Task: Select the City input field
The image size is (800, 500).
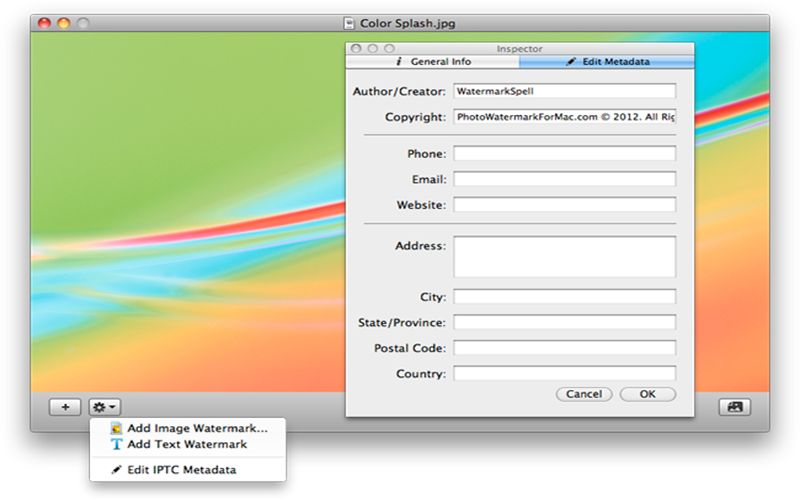Action: tap(565, 296)
